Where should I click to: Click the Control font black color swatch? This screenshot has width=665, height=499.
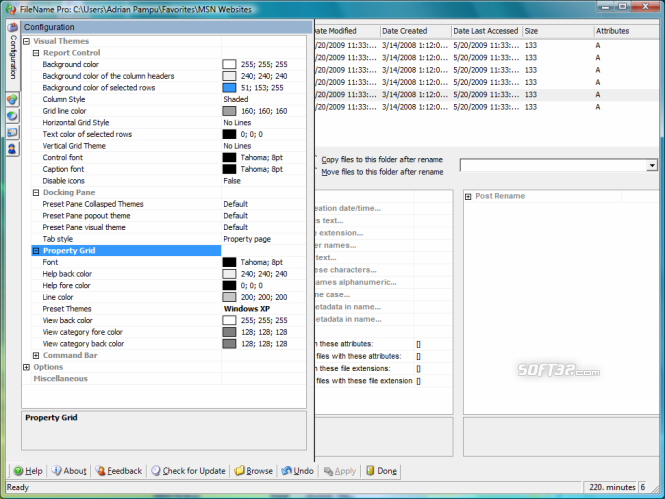pos(229,158)
